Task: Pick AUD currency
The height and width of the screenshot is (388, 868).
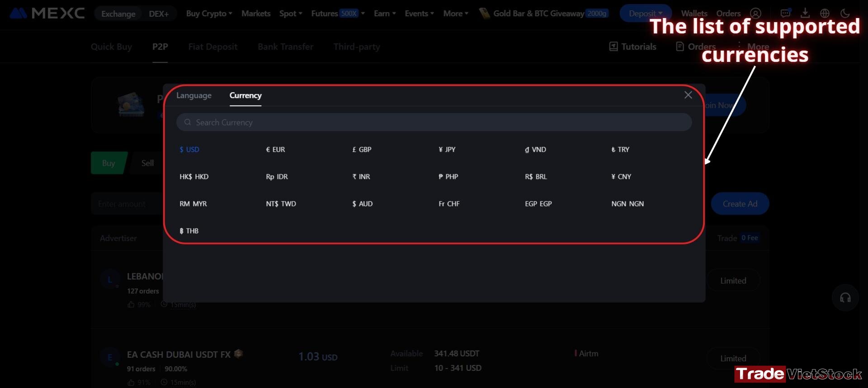Action: click(363, 204)
